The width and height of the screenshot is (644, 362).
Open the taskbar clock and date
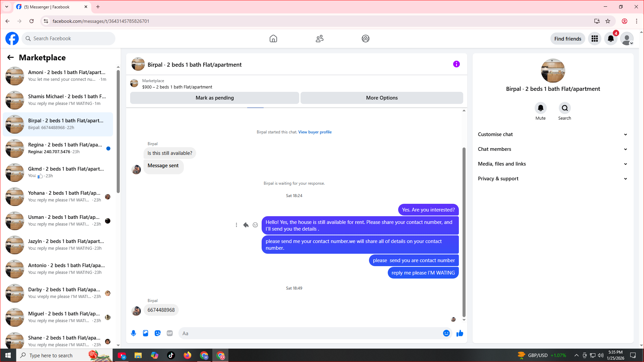pyautogui.click(x=615, y=355)
